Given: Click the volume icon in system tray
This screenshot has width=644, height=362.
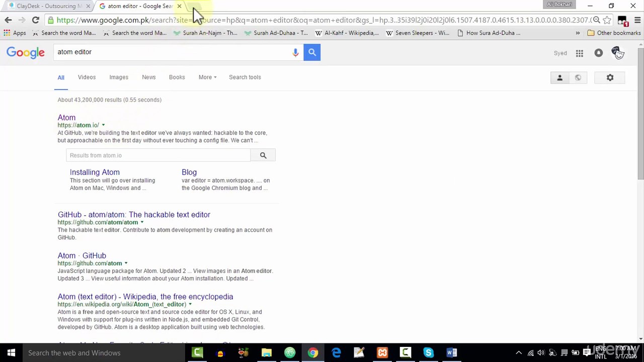Looking at the screenshot, I should (x=541, y=352).
